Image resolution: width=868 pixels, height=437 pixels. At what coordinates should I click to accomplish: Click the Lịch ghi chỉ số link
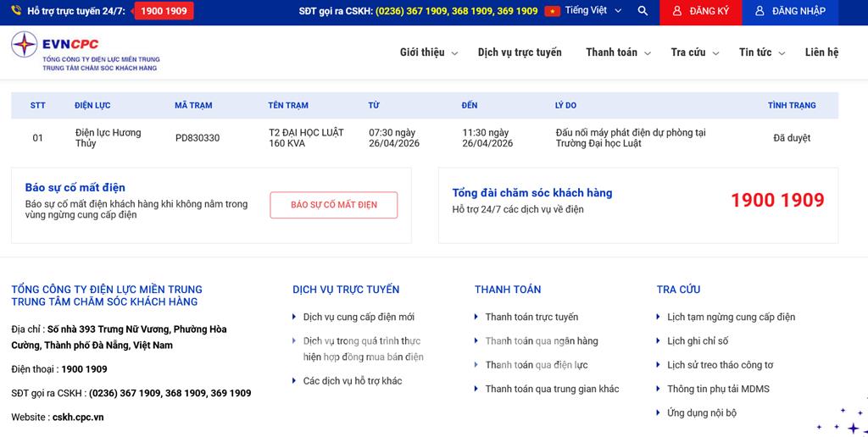(698, 341)
